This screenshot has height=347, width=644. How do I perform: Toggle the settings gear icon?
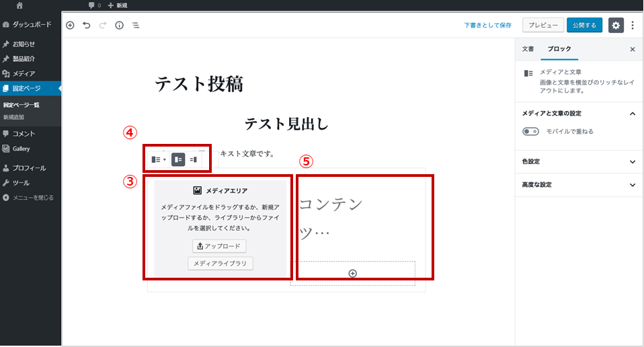616,25
